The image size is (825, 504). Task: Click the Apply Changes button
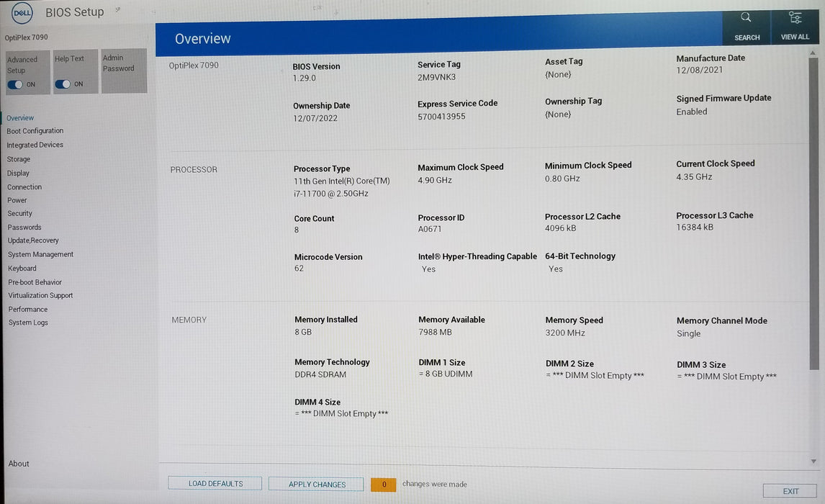(x=317, y=484)
